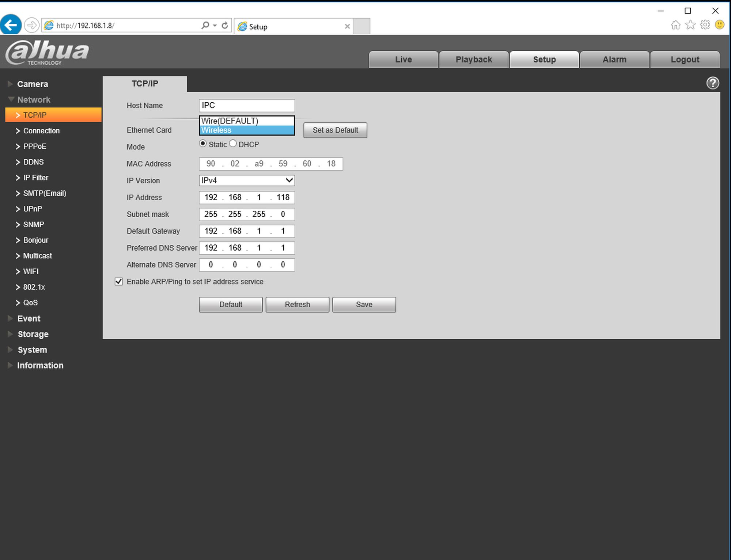Click the smiley feedback icon
731x560 pixels.
(x=719, y=25)
